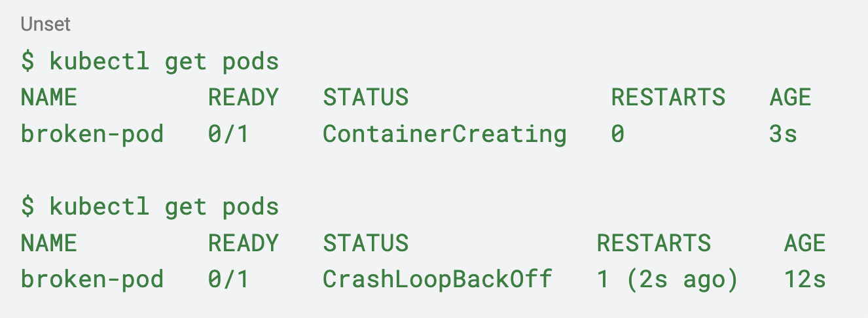Click broken-pod name in the CrashLoopBackOff row

(92, 279)
